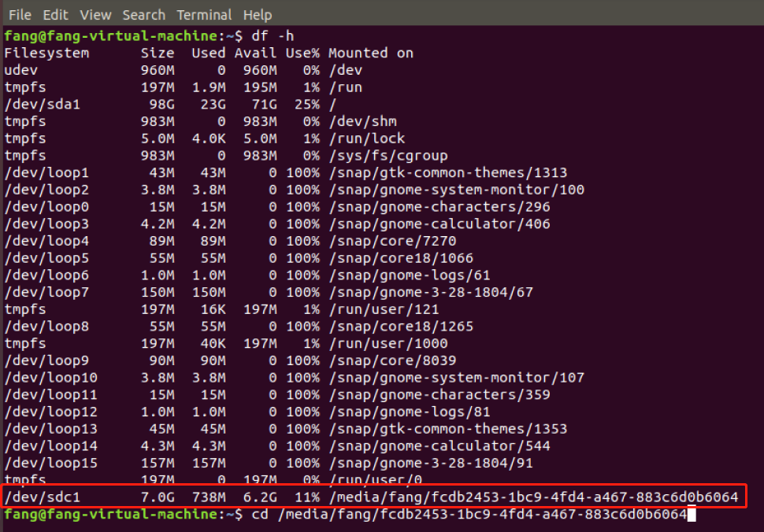The height and width of the screenshot is (532, 764).
Task: Click '/dev/sda1' filesystem name
Action: (43, 104)
